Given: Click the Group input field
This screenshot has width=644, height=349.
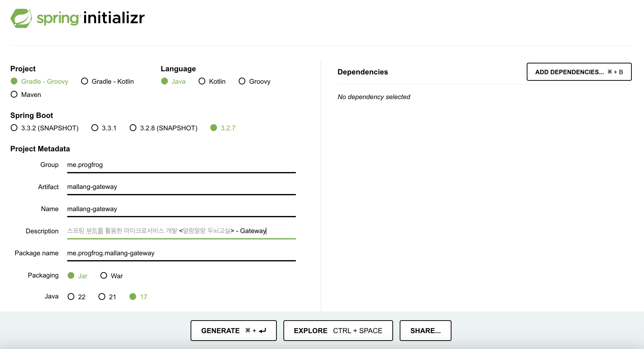Looking at the screenshot, I should coord(181,165).
